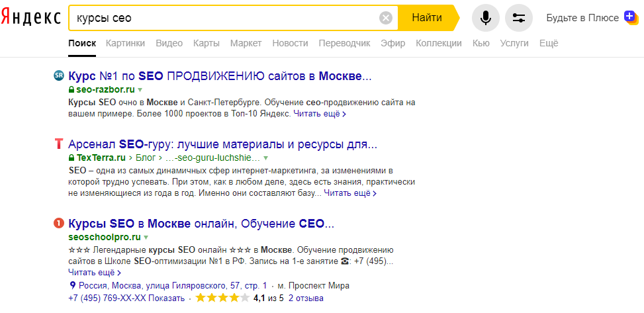This screenshot has height=313, width=644.
Task: Clear the search query with the X icon
Action: click(386, 18)
